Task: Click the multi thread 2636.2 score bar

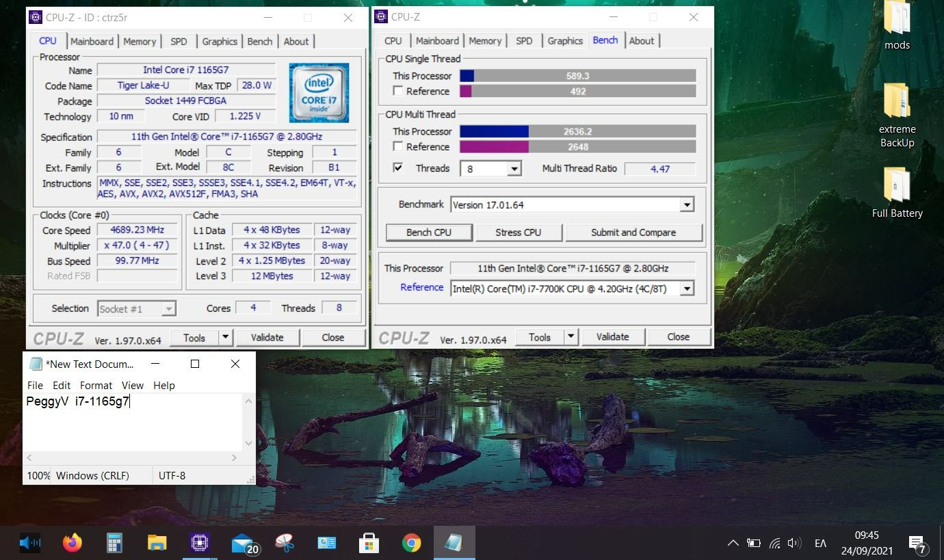Action: pos(577,131)
